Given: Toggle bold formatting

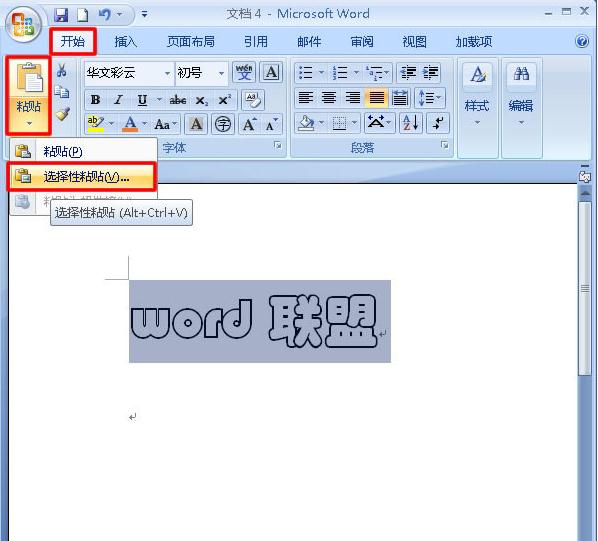Looking at the screenshot, I should pos(95,100).
